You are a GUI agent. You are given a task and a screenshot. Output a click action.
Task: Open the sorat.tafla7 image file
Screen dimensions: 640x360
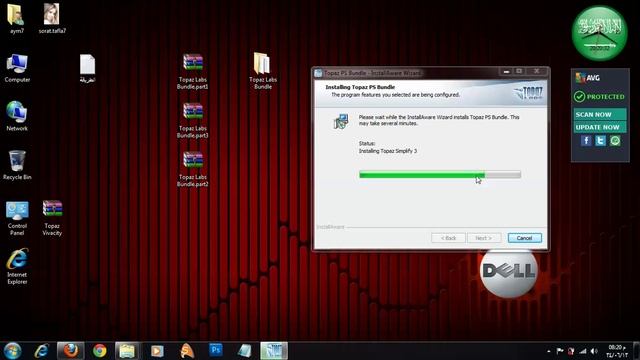(52, 18)
